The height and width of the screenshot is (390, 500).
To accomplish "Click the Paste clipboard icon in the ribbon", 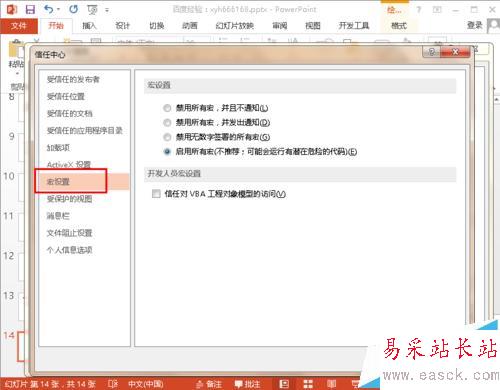I will point(16,49).
